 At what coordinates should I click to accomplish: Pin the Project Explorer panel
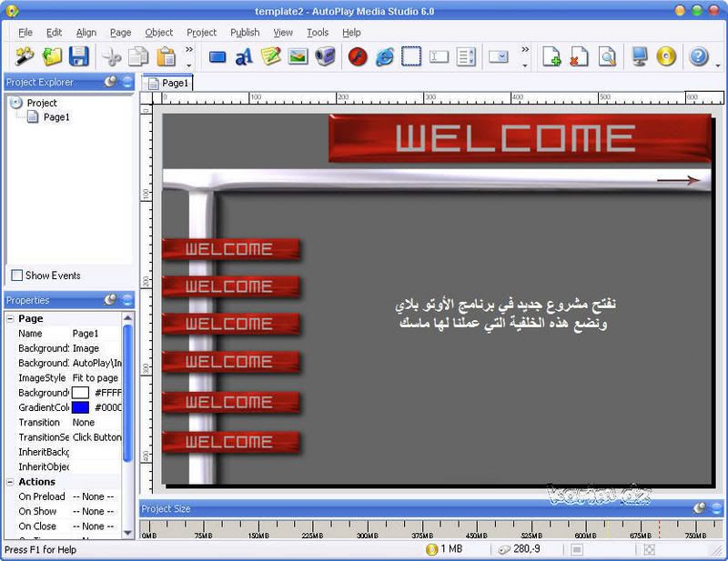(110, 82)
